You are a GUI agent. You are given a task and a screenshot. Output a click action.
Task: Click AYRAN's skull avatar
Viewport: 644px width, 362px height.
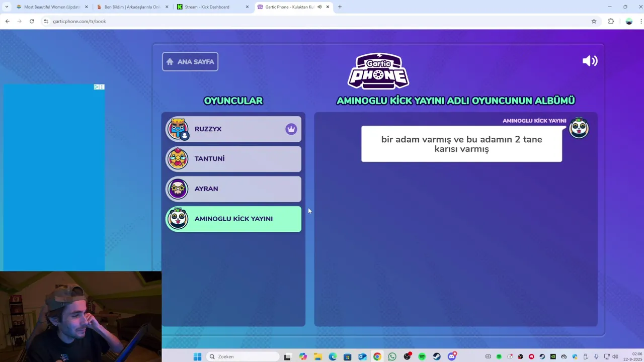(x=178, y=189)
